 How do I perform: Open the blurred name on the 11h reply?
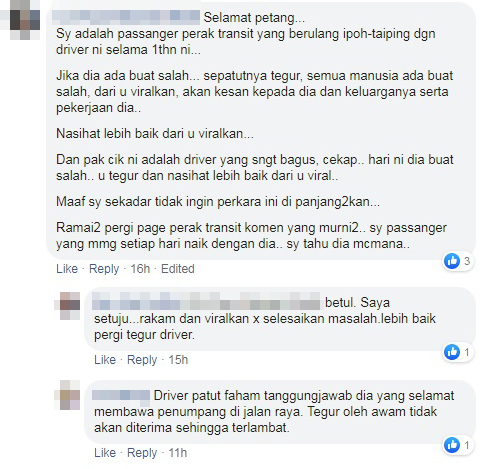121,395
